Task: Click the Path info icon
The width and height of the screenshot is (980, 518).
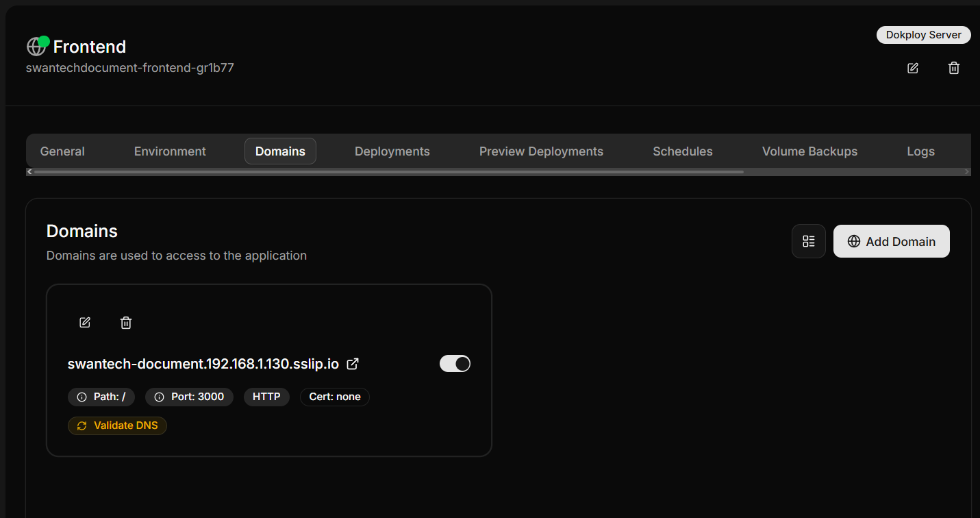Action: [81, 397]
